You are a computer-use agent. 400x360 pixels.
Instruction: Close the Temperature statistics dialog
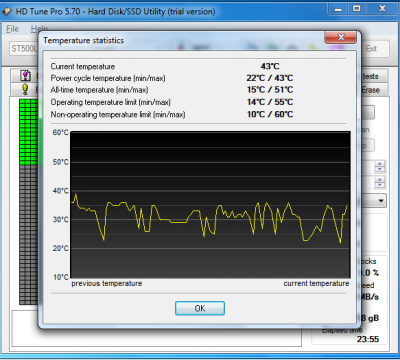(x=340, y=37)
